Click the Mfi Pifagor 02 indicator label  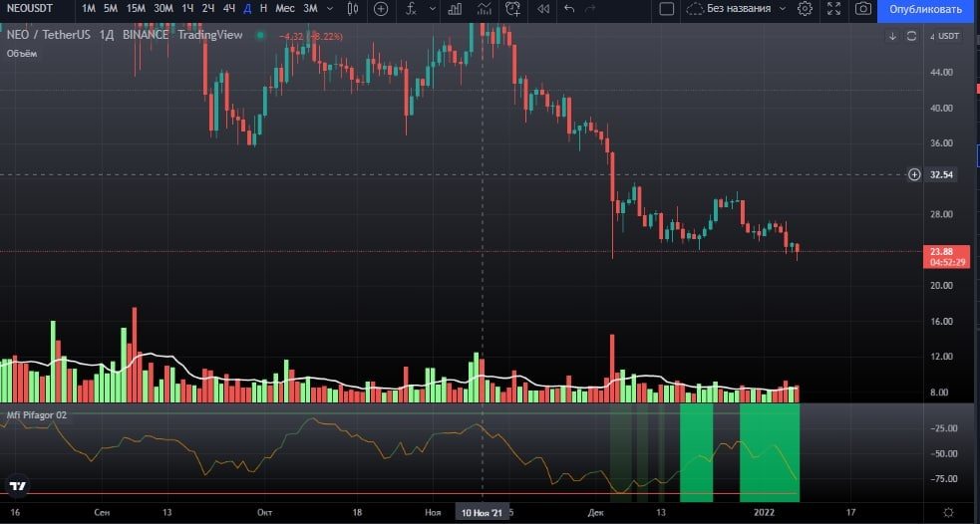tap(35, 413)
